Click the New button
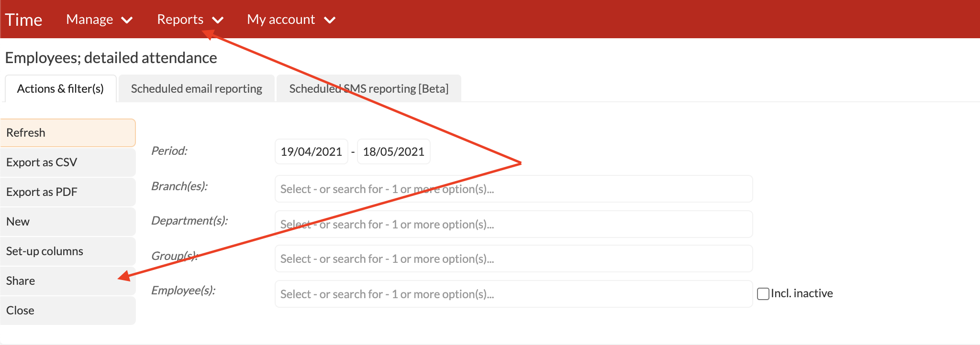This screenshot has width=980, height=345. tap(68, 222)
